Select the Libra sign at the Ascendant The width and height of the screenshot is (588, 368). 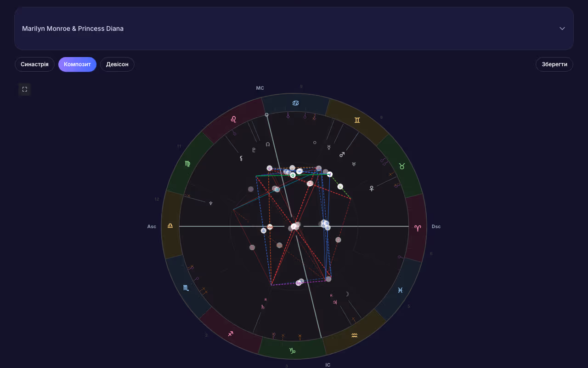(x=170, y=226)
